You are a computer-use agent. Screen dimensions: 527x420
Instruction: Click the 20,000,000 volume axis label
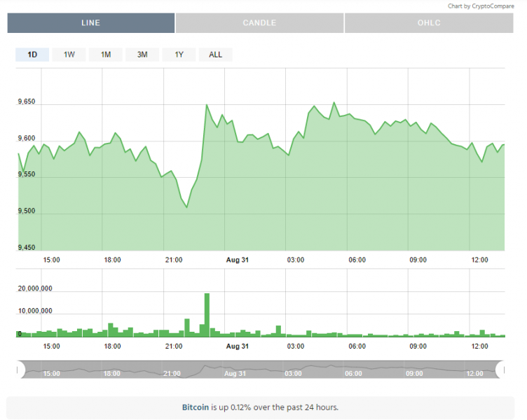pos(35,288)
